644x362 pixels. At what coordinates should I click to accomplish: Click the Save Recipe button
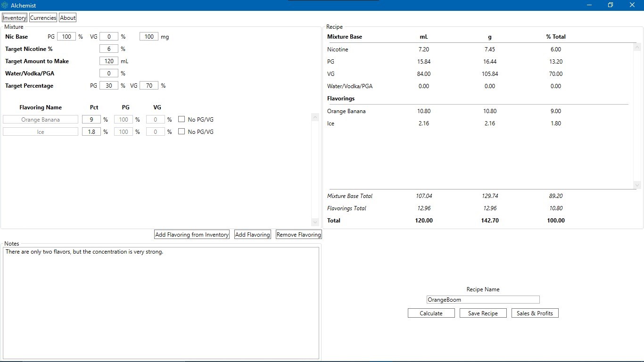pyautogui.click(x=483, y=313)
